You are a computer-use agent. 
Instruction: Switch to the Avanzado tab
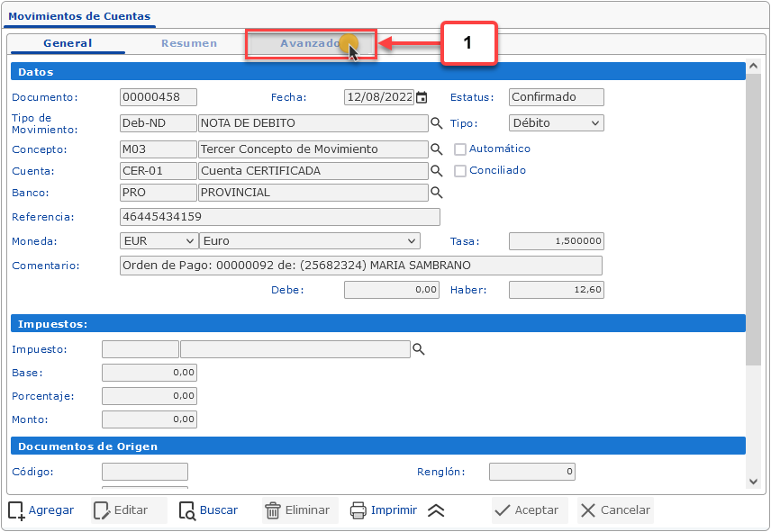point(310,43)
